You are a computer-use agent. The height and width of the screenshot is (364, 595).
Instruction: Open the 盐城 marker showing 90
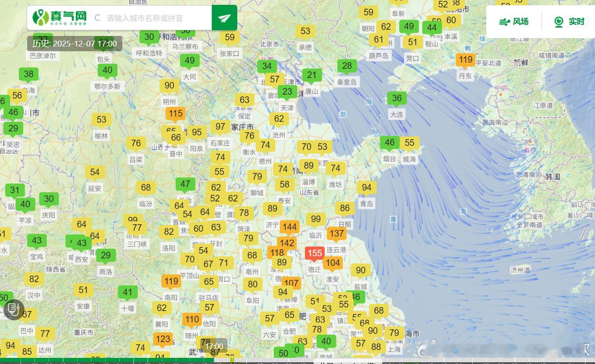coord(360,271)
